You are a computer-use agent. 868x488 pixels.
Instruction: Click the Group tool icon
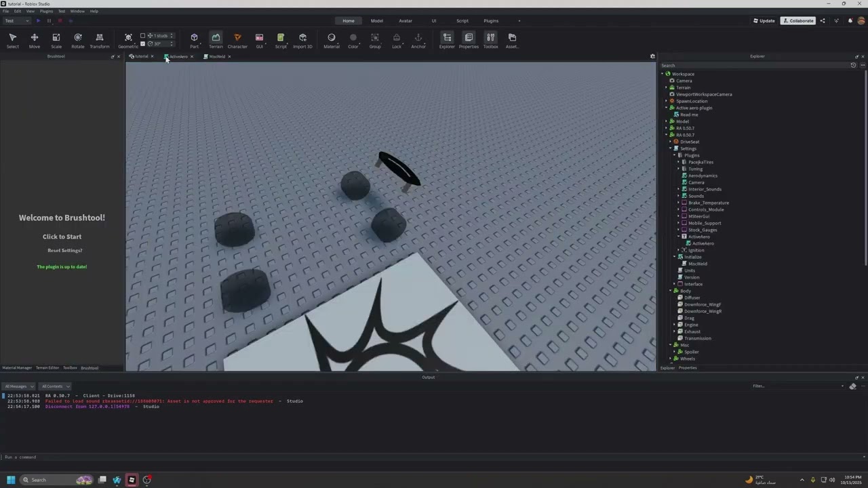375,41
